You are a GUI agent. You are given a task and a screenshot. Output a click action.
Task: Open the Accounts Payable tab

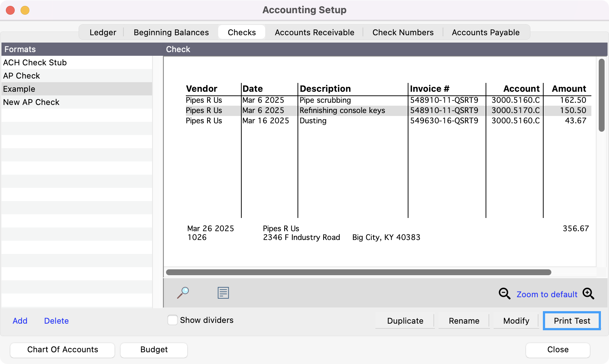(486, 32)
